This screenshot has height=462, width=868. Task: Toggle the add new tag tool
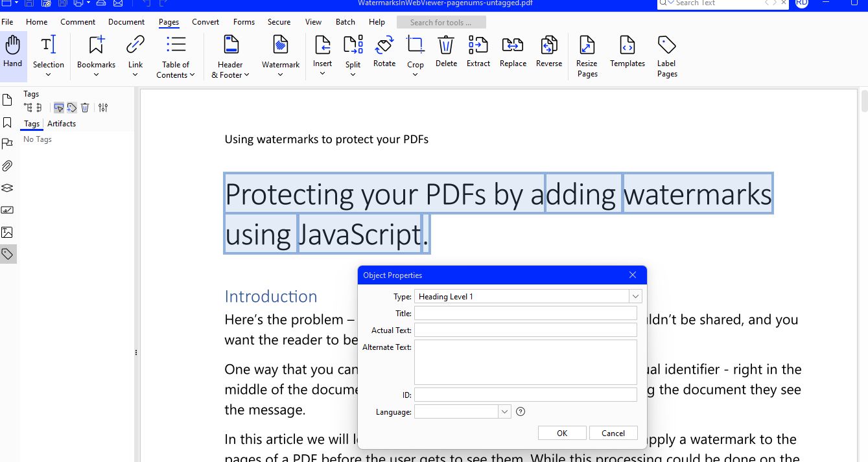pos(72,108)
